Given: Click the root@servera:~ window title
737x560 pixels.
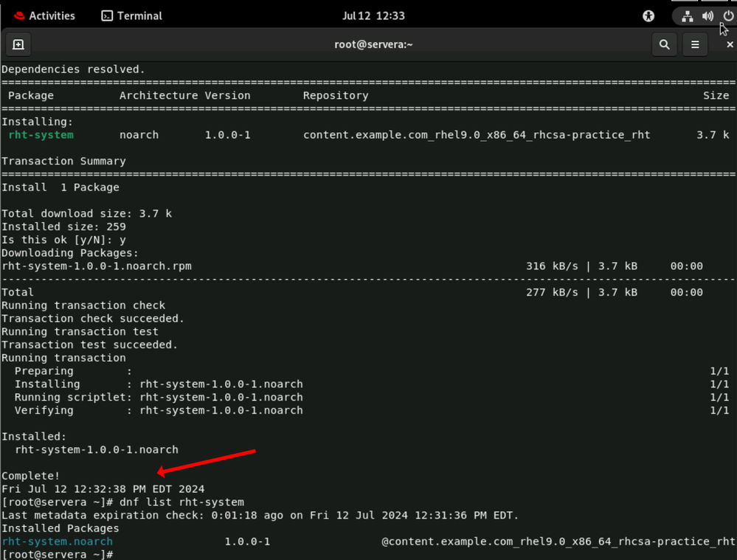Looking at the screenshot, I should pos(373,45).
